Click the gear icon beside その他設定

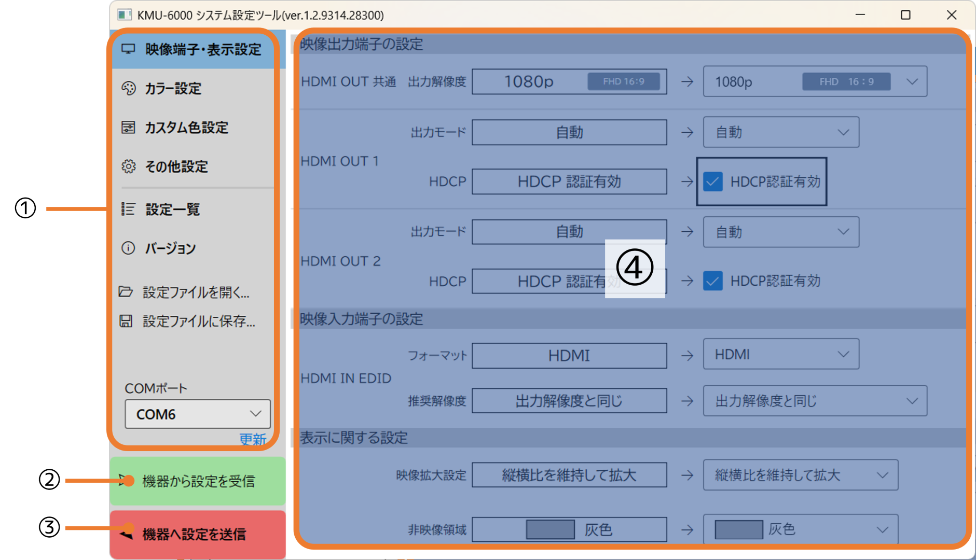point(128,166)
